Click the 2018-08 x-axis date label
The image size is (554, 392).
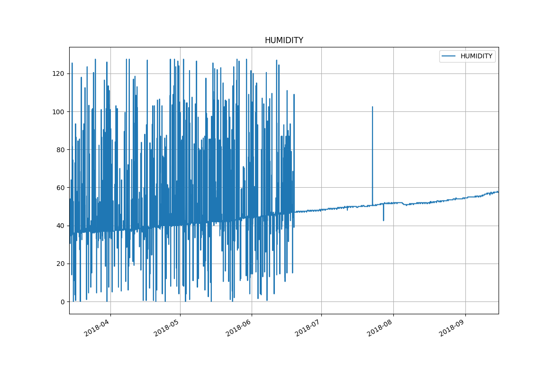click(380, 326)
